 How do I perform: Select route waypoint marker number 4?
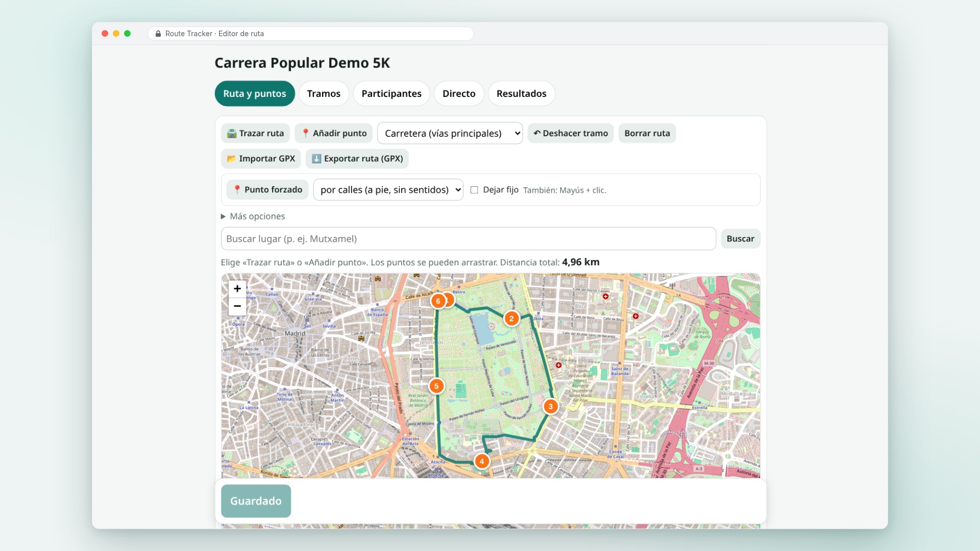click(482, 461)
